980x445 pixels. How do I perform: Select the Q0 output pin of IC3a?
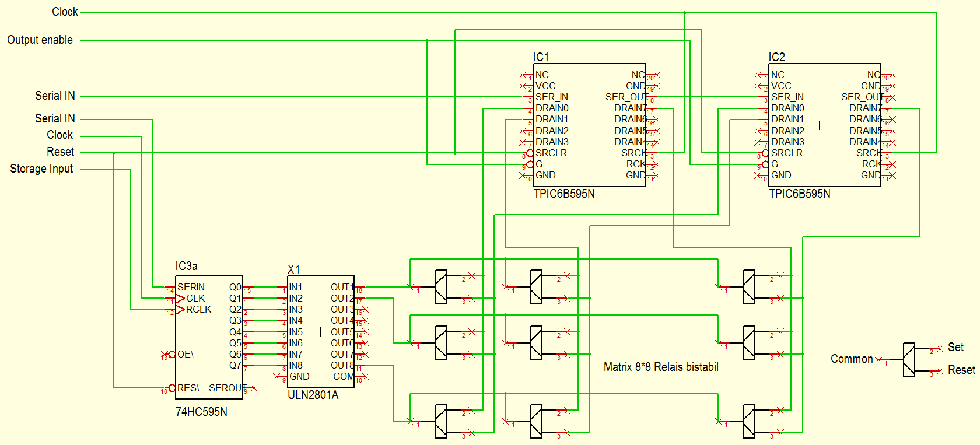click(235, 287)
